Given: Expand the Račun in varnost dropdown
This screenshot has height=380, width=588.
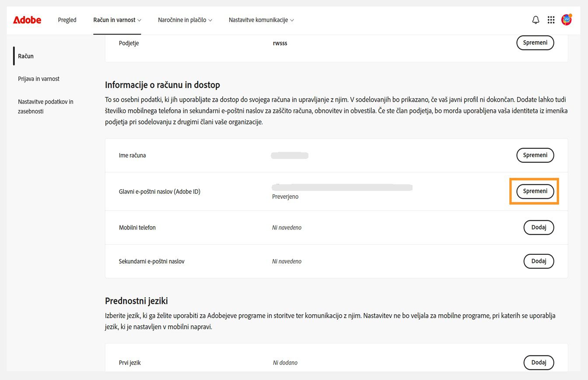Looking at the screenshot, I should coord(117,20).
